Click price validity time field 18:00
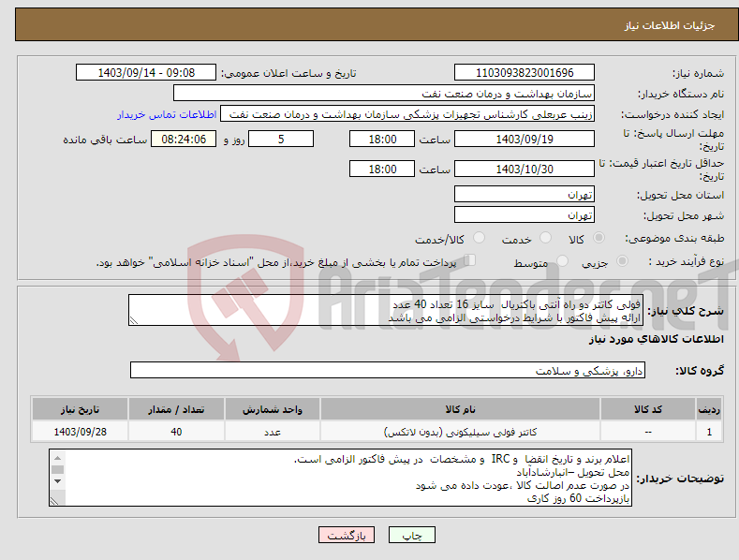This screenshot has height=560, width=739. click(382, 169)
